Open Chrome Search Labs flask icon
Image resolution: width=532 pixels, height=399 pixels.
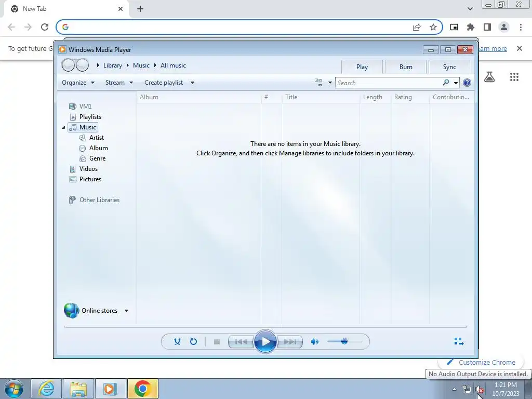click(489, 77)
